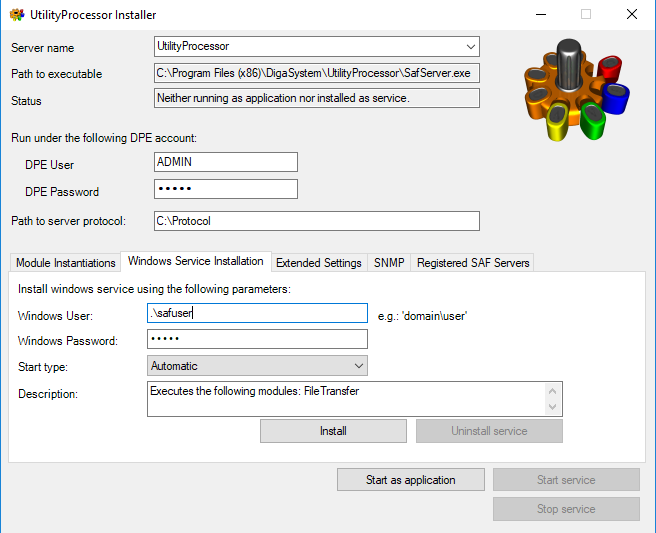The height and width of the screenshot is (533, 656).
Task: Select the Windows Service Installation tab
Action: click(196, 261)
